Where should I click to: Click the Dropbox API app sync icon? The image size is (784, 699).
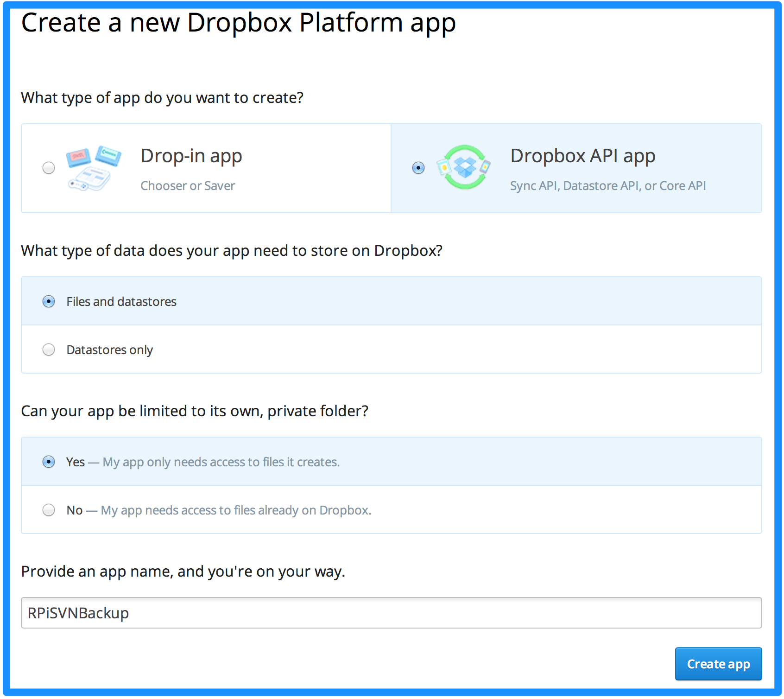[x=464, y=167]
